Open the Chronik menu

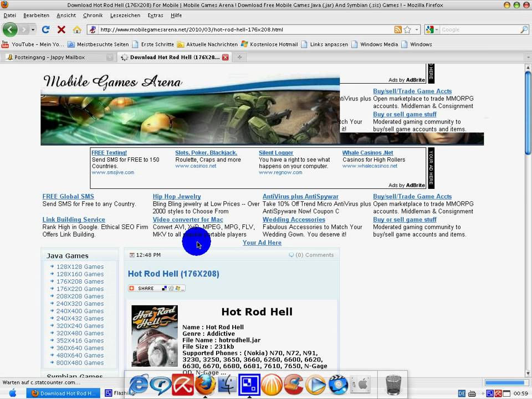click(x=93, y=16)
